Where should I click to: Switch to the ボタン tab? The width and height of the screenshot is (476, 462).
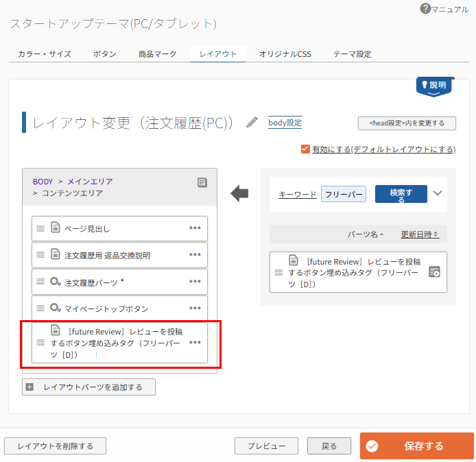pos(104,54)
